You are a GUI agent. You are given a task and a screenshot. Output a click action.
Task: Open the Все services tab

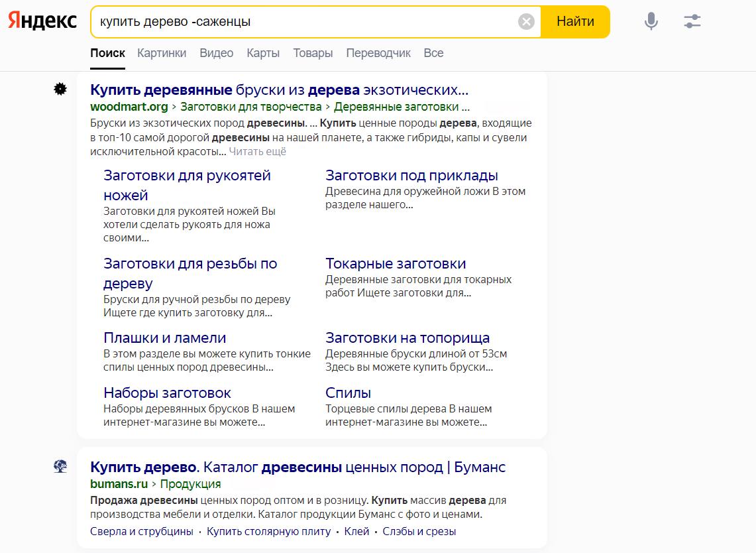[433, 53]
